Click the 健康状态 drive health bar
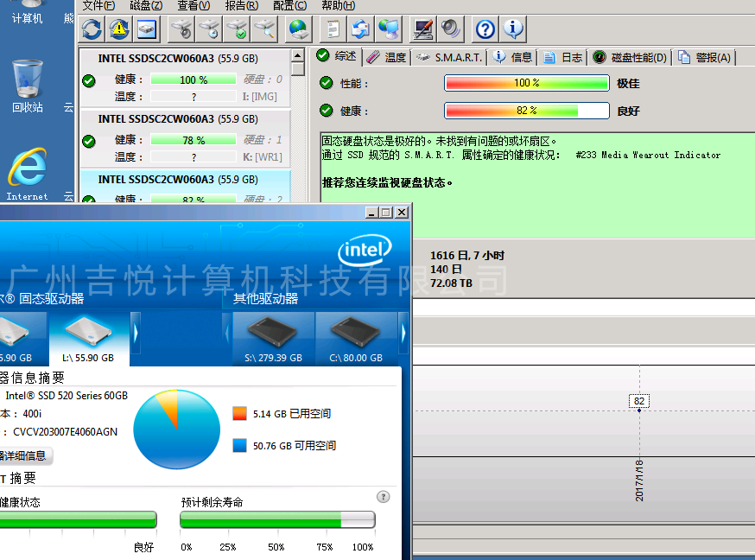The image size is (755, 560). click(x=78, y=520)
